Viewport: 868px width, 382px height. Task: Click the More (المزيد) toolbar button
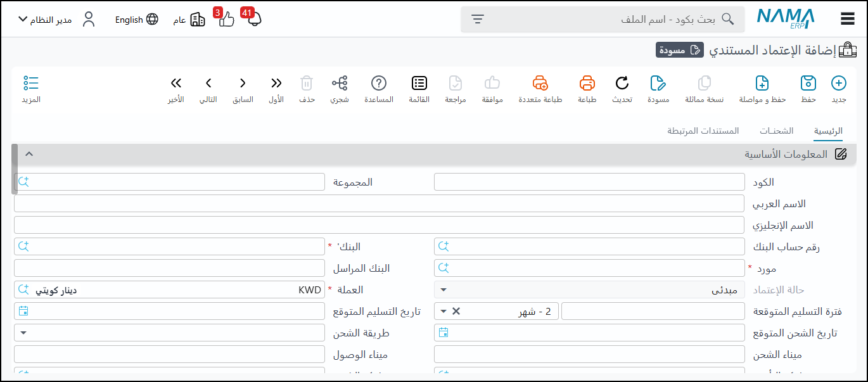pyautogui.click(x=31, y=89)
